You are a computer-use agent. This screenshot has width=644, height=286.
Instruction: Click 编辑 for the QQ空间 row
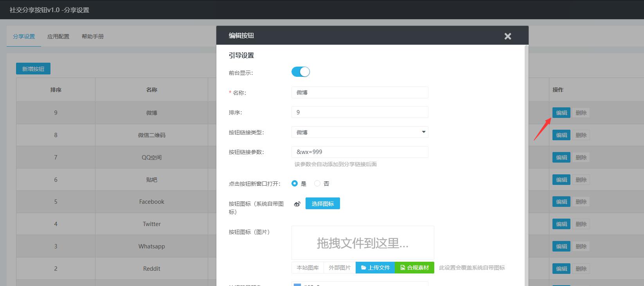[x=561, y=157]
